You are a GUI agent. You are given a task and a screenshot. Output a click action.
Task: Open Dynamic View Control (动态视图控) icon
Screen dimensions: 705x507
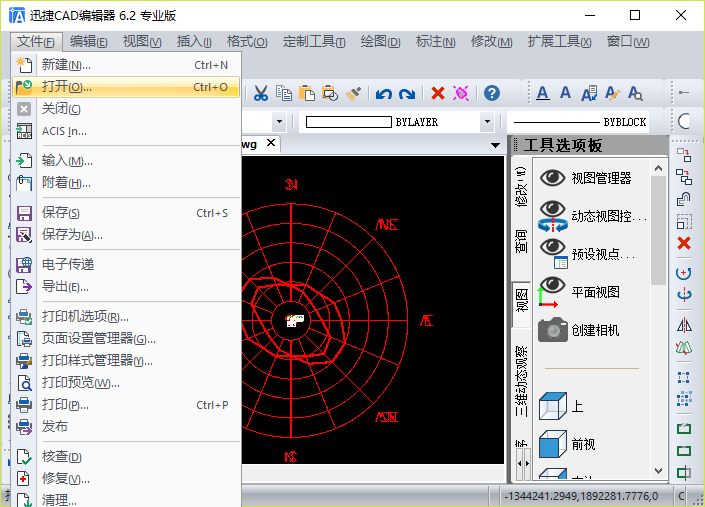[552, 216]
